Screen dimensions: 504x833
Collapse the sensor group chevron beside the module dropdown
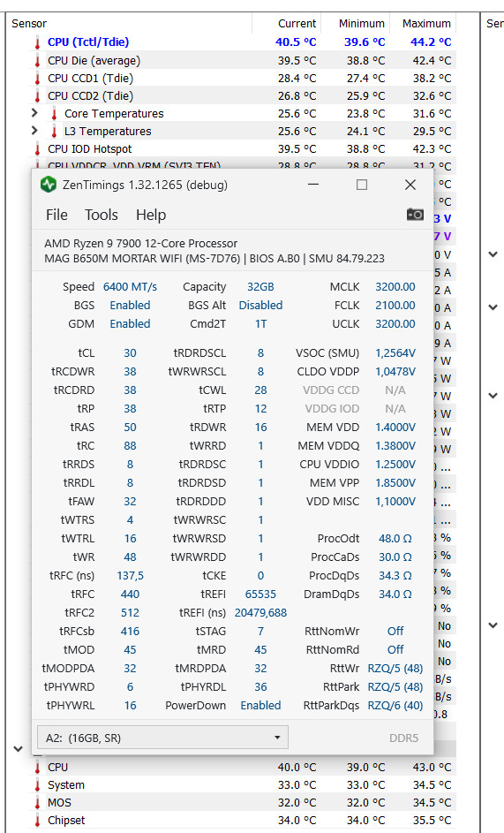pyautogui.click(x=18, y=749)
